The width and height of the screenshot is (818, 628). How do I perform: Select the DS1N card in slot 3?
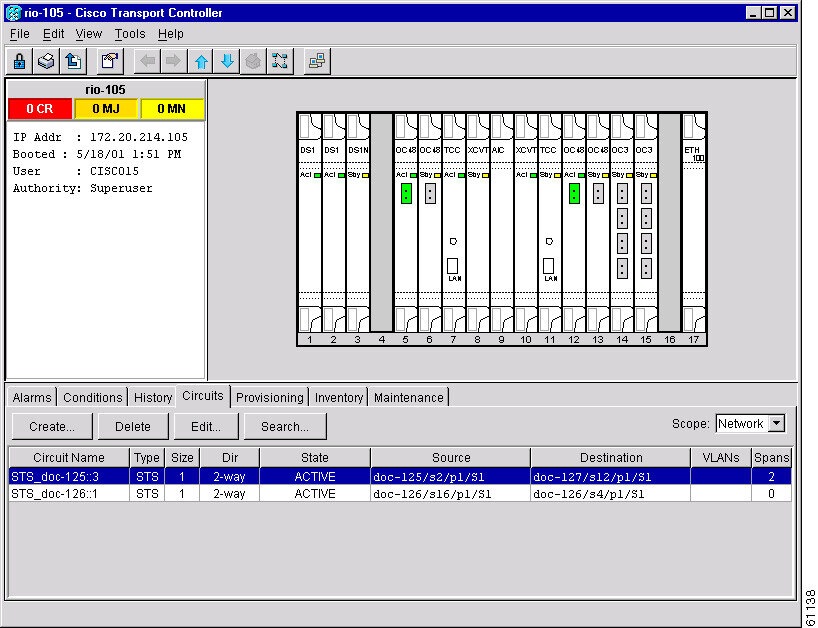[358, 223]
